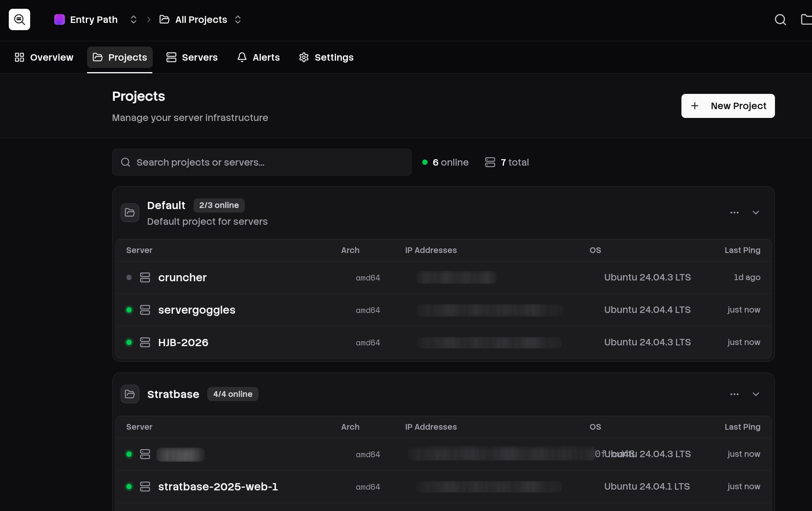Screen dimensions: 812x511
Task: Click the New Project button
Action: [728, 106]
